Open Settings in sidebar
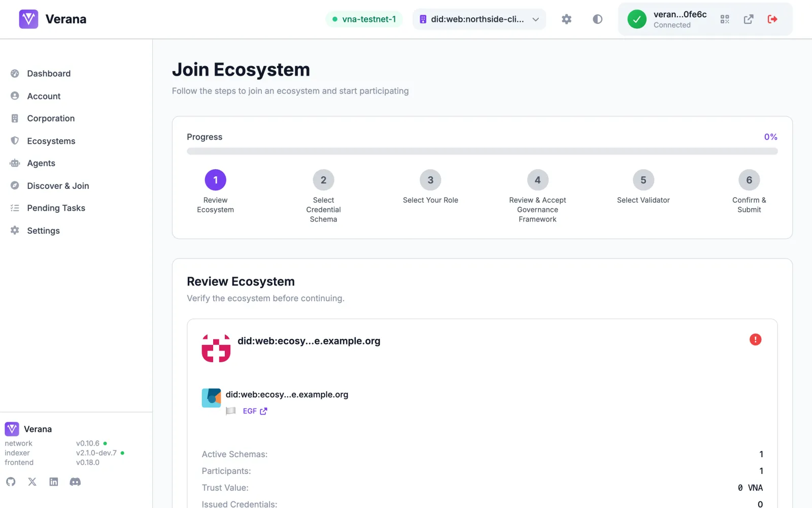Image resolution: width=812 pixels, height=508 pixels. 43,231
